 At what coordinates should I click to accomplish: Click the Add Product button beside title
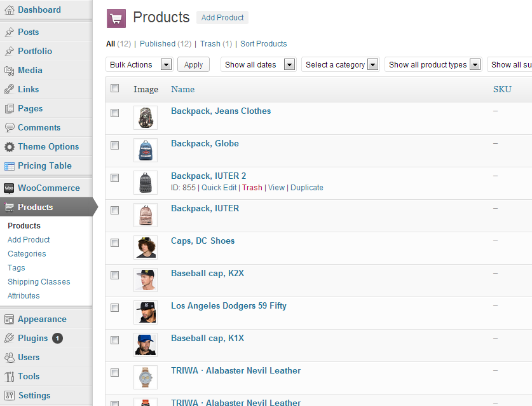pyautogui.click(x=222, y=18)
